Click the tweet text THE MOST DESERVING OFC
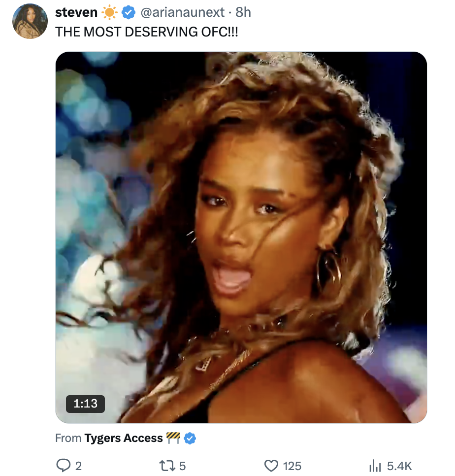This screenshot has height=476, width=455. pyautogui.click(x=146, y=32)
